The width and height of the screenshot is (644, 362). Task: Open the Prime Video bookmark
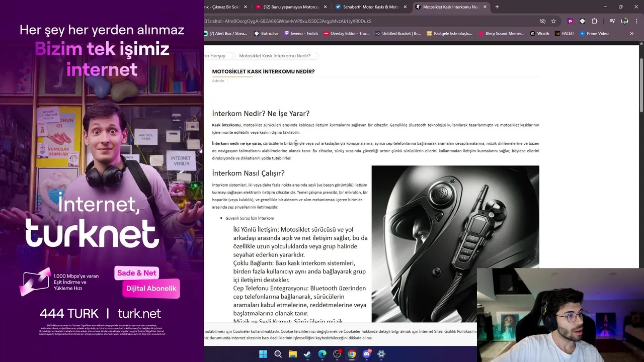pos(594,34)
